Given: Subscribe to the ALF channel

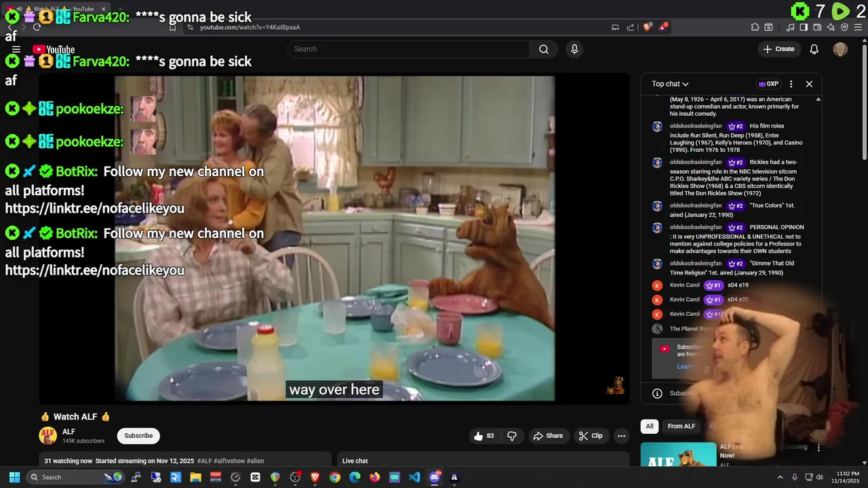Looking at the screenshot, I should [x=138, y=436].
